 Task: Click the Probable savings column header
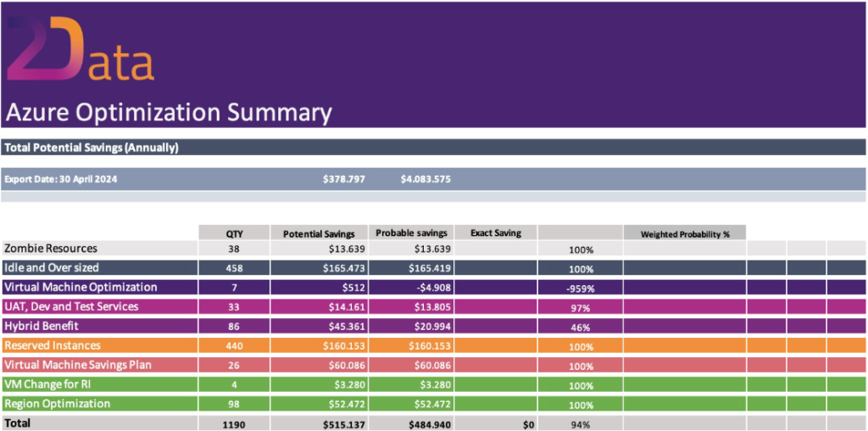tap(410, 232)
